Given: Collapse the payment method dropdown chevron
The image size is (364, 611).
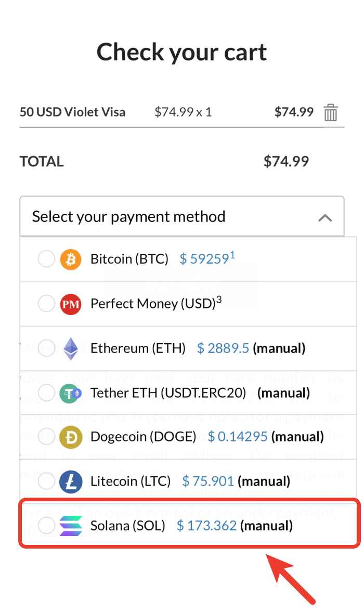Looking at the screenshot, I should (325, 217).
